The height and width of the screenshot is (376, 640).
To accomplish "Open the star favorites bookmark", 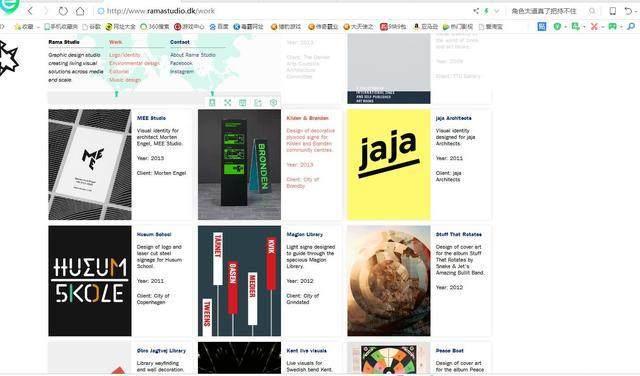I will pos(24,27).
